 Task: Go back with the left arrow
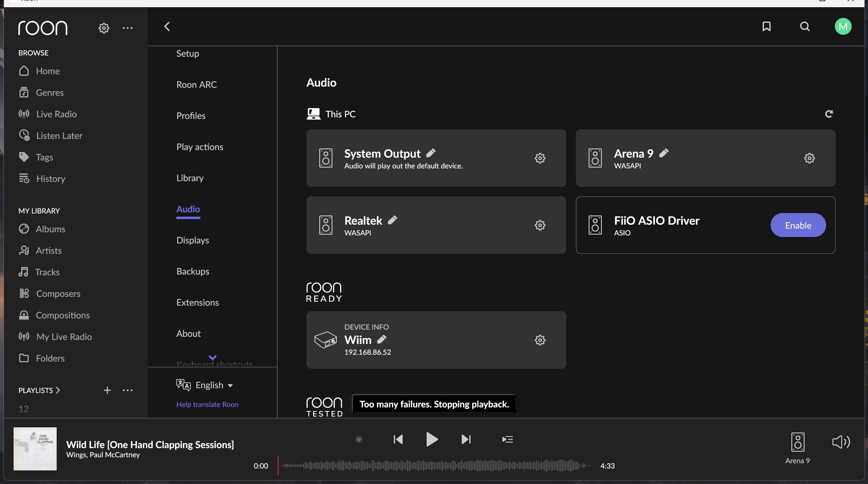pyautogui.click(x=167, y=27)
